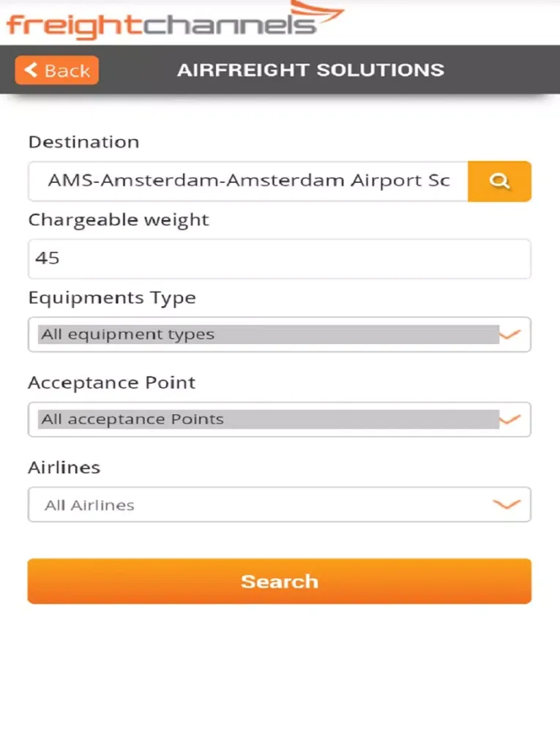The height and width of the screenshot is (732, 560).
Task: Click the Equipments Type chevron arrow
Action: 509,335
